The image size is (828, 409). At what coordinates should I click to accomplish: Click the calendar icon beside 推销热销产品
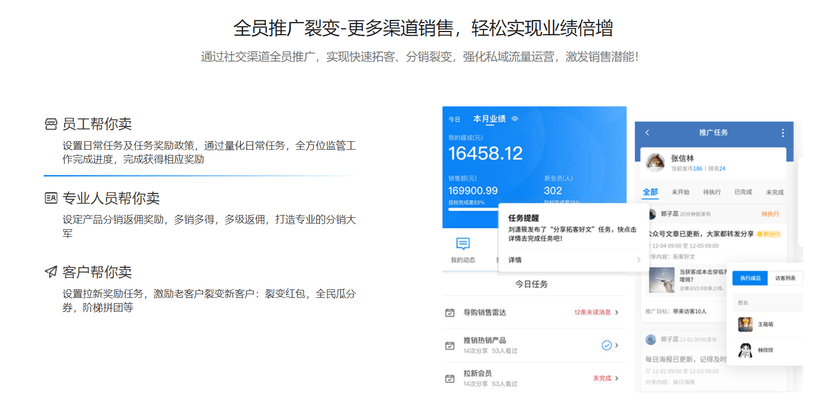(x=449, y=346)
